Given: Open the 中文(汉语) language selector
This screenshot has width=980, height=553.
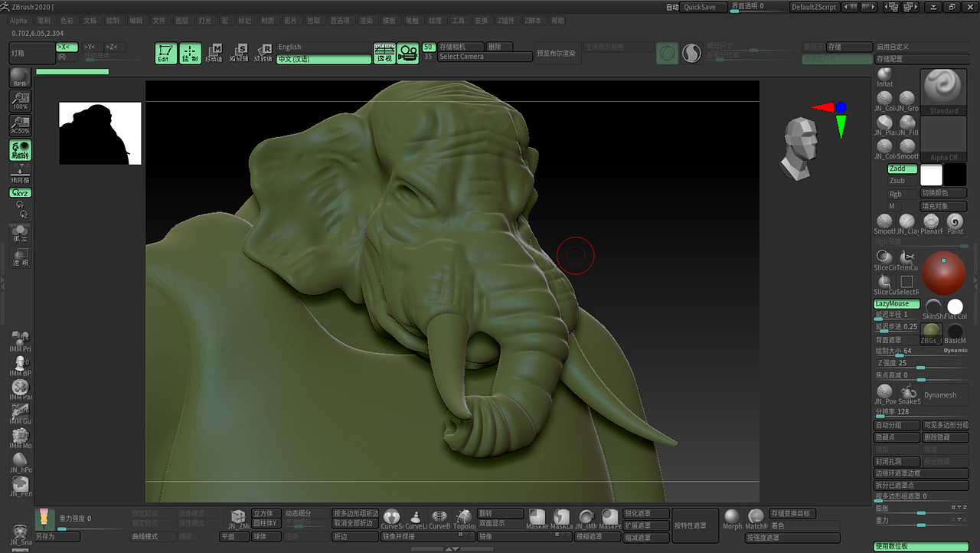Looking at the screenshot, I should click(x=323, y=58).
